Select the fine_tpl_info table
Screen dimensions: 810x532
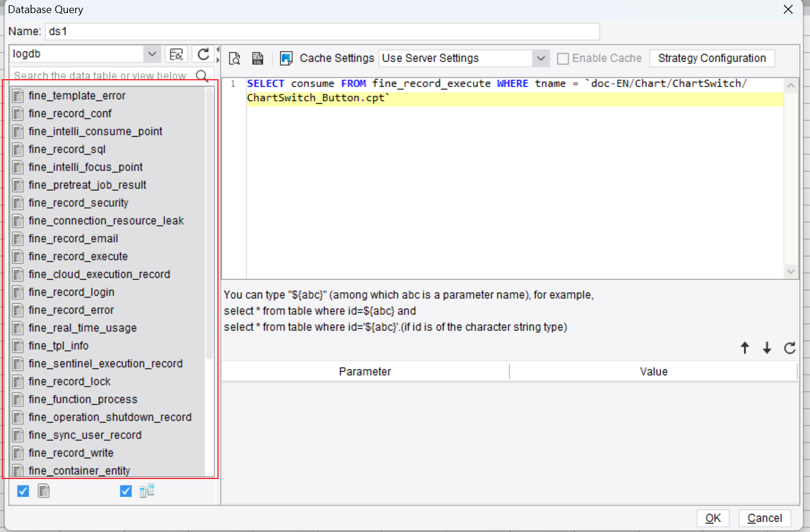click(58, 346)
